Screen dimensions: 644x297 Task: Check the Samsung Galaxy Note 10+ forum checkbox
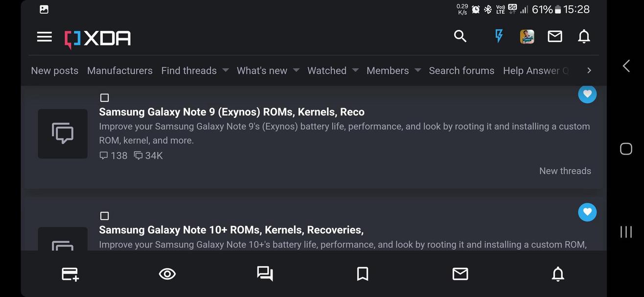[x=104, y=216]
